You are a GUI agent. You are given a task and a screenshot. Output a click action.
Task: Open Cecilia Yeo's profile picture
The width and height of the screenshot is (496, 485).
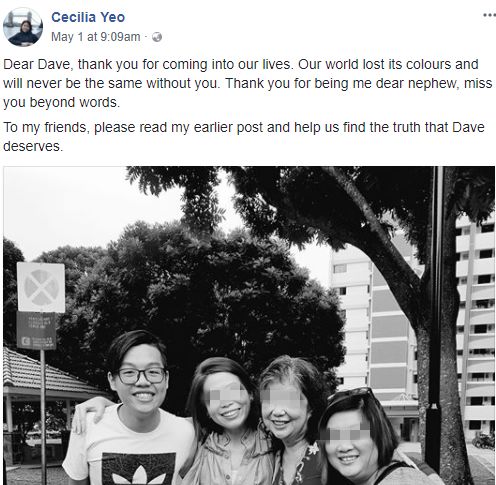[23, 27]
